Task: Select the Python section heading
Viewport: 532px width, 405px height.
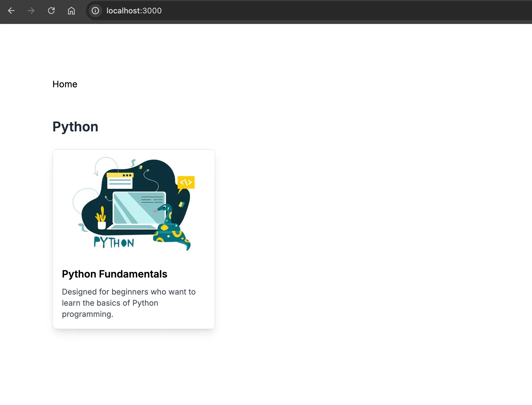Action: (75, 127)
